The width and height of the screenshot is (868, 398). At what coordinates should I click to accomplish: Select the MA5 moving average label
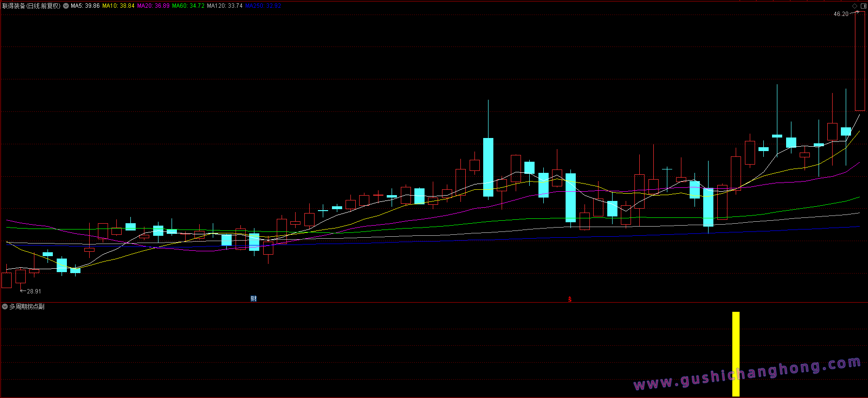pyautogui.click(x=85, y=6)
